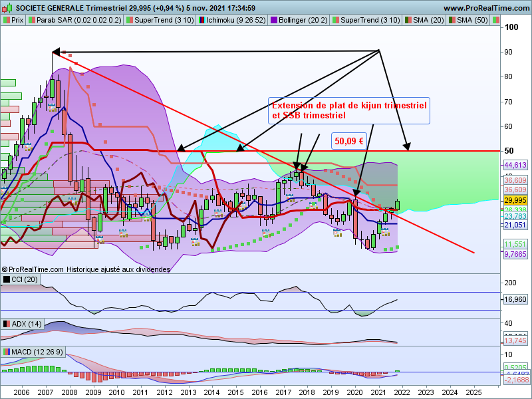Click the 2025 label on the time axis

point(473,392)
